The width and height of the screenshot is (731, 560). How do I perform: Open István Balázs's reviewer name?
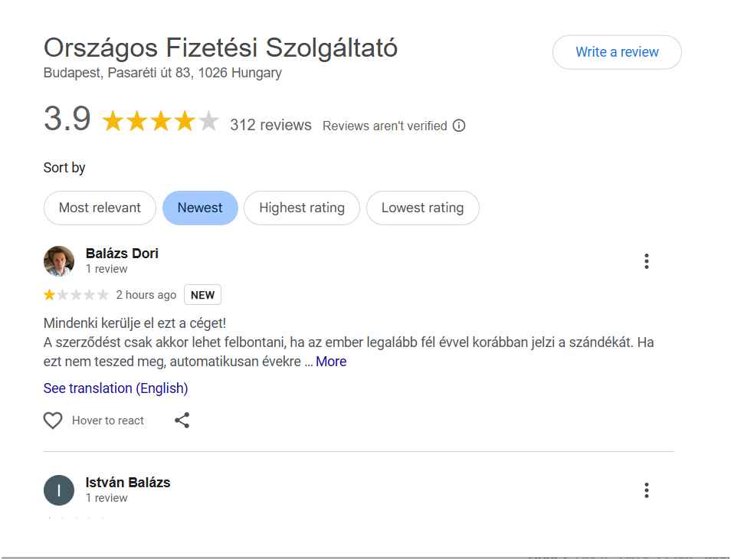click(x=128, y=483)
